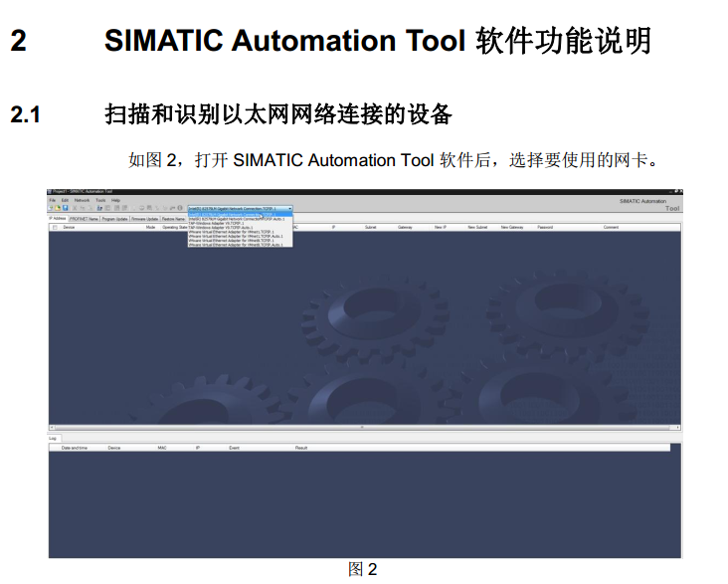Screen dimensions: 728x584
Task: Choose highlighted Intel 82578LM TCPIP.1 entry
Action: pyautogui.click(x=240, y=215)
